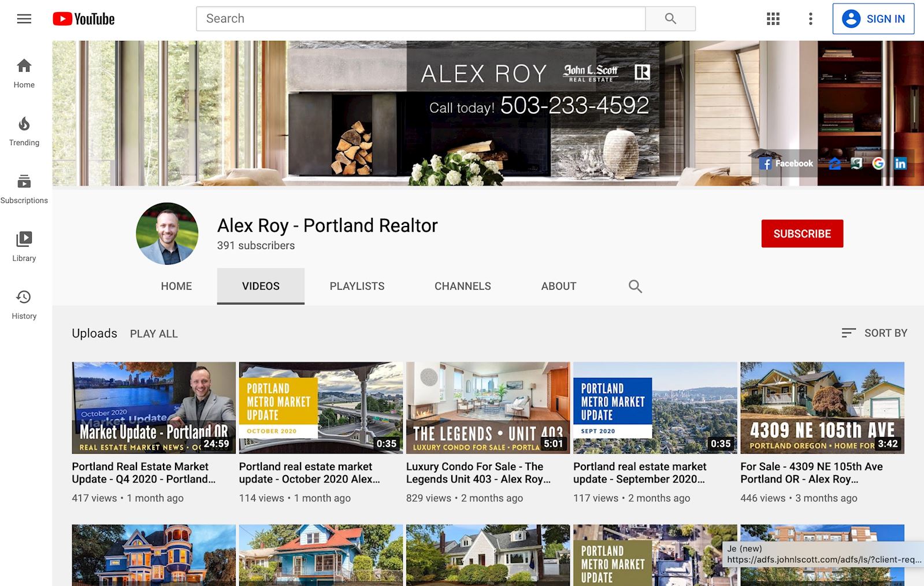Click the '446 views • 3 months ago' text
This screenshot has height=586, width=924.
pyautogui.click(x=799, y=498)
